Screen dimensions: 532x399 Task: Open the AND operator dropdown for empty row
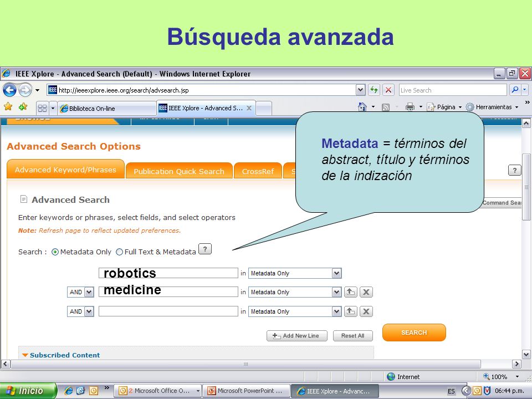tap(80, 311)
